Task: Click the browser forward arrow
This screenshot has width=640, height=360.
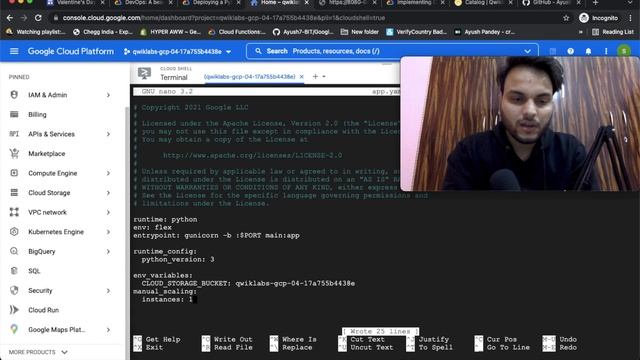Action: [x=24, y=18]
